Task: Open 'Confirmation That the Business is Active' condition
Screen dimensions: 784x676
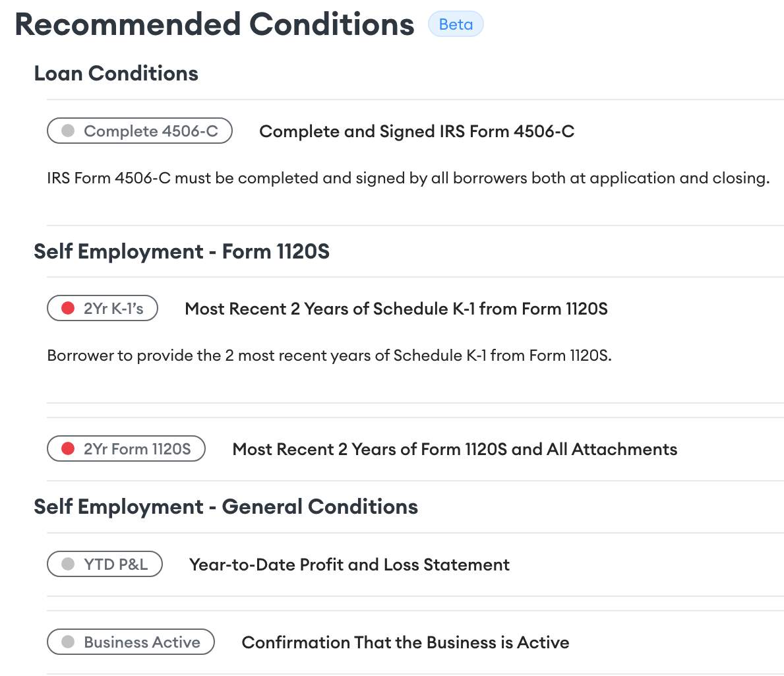Action: pyautogui.click(x=406, y=642)
